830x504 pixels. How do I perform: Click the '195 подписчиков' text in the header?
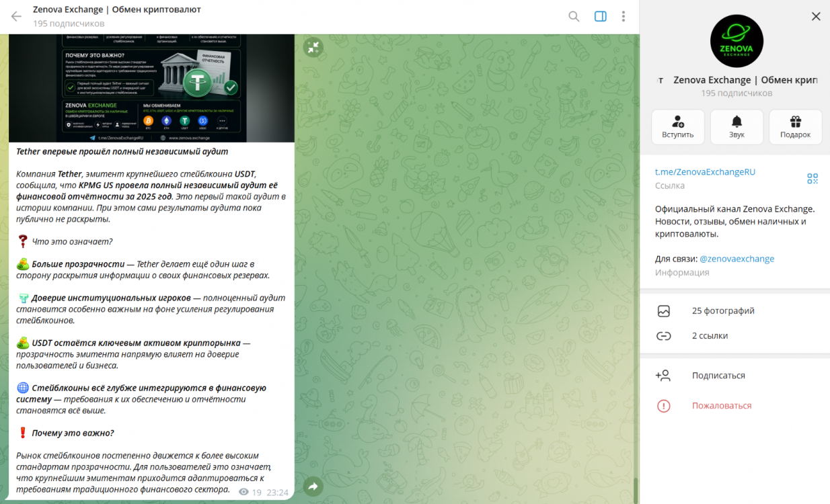pyautogui.click(x=69, y=24)
